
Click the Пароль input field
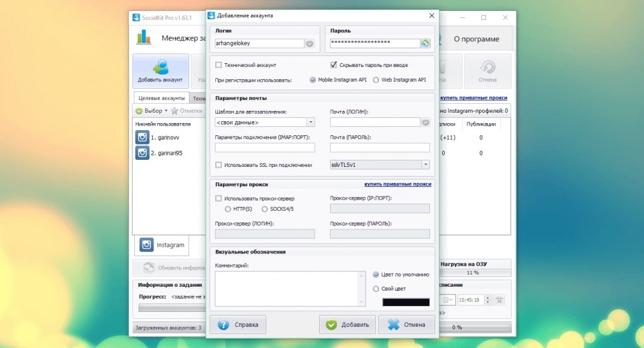click(x=375, y=44)
